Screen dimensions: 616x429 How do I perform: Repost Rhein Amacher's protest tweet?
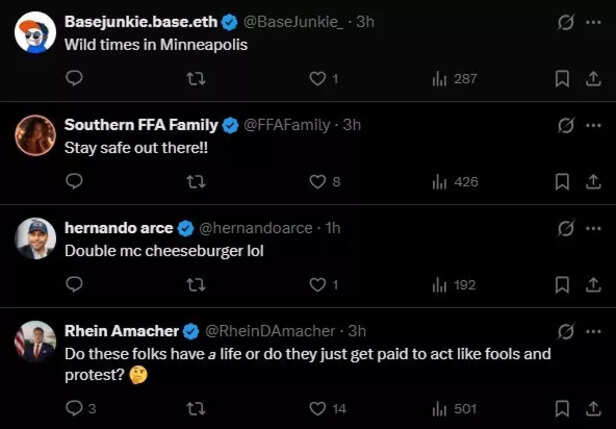pyautogui.click(x=196, y=408)
